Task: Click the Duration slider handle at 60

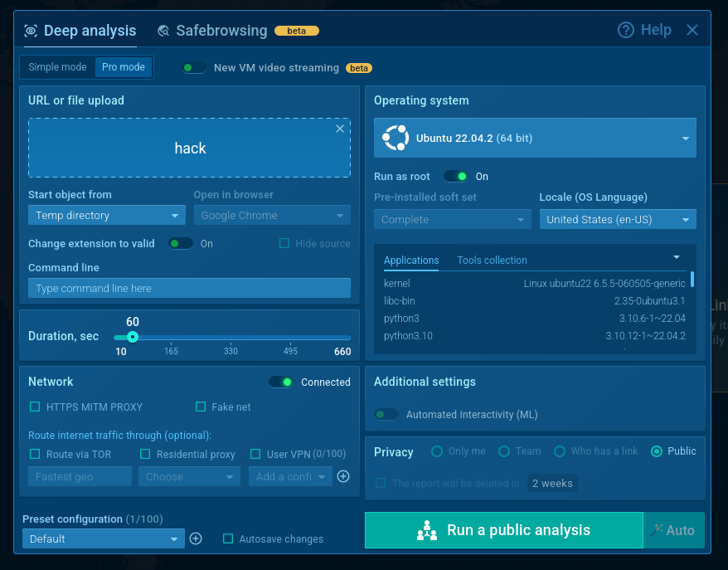Action: [x=133, y=337]
